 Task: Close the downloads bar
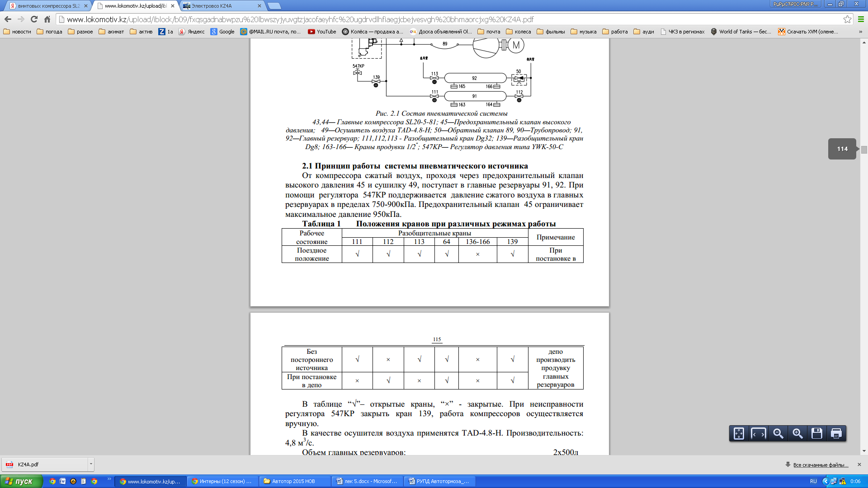pyautogui.click(x=859, y=465)
